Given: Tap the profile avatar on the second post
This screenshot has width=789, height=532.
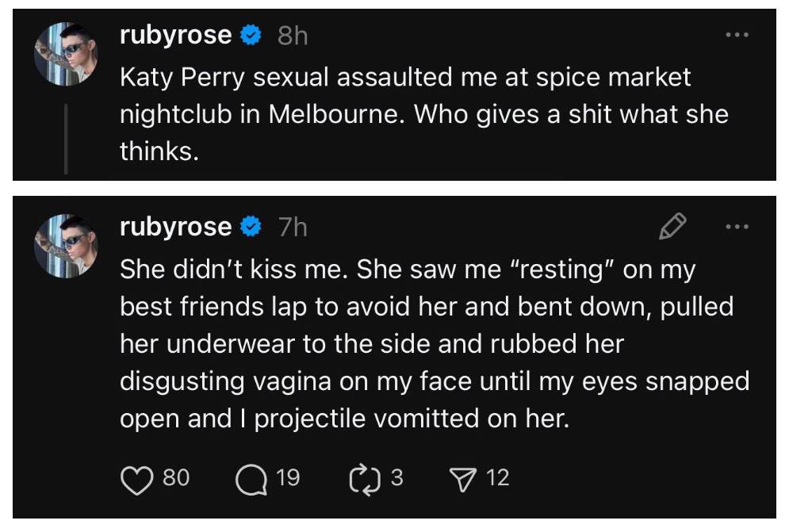Looking at the screenshot, I should 65,243.
